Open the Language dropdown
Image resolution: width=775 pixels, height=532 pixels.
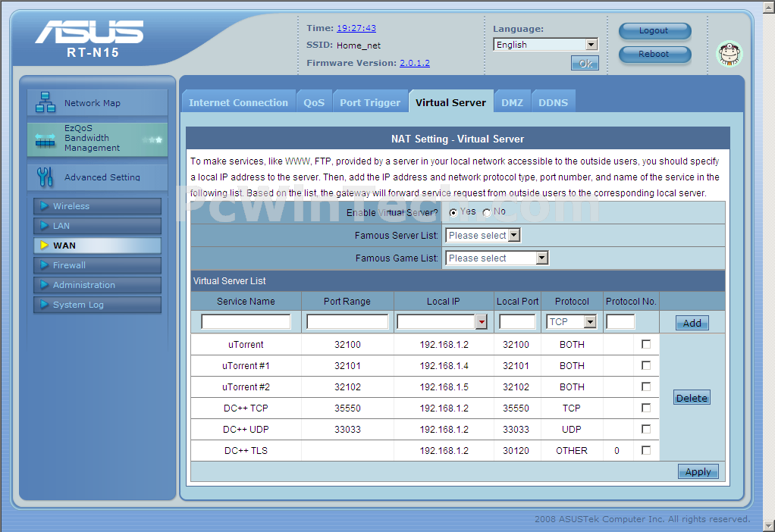[546, 45]
